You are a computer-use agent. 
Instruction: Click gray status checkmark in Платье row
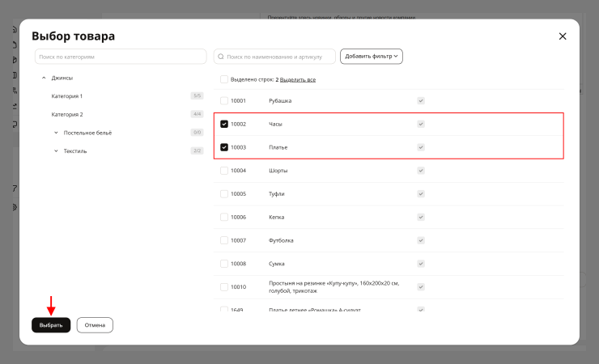coord(421,147)
